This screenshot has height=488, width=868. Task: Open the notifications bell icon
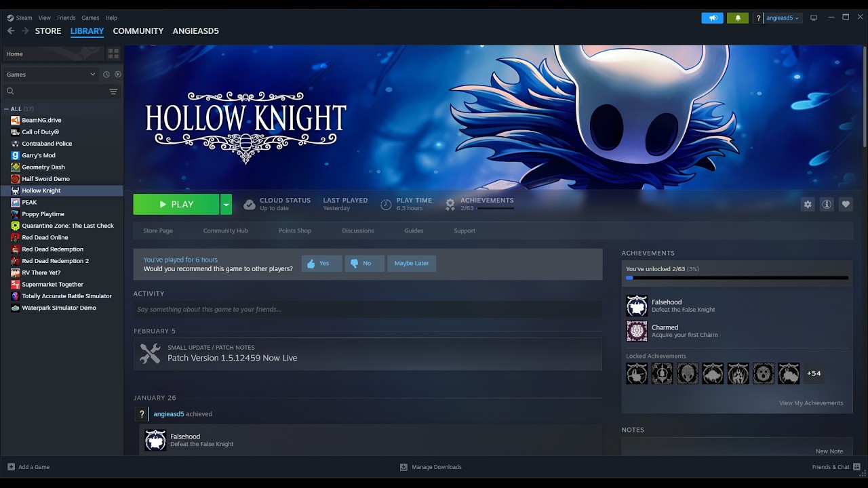[x=738, y=18]
